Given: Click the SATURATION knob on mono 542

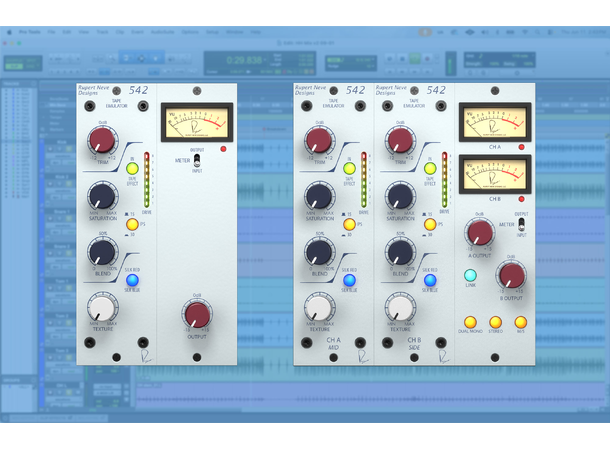Looking at the screenshot, I should (x=102, y=196).
